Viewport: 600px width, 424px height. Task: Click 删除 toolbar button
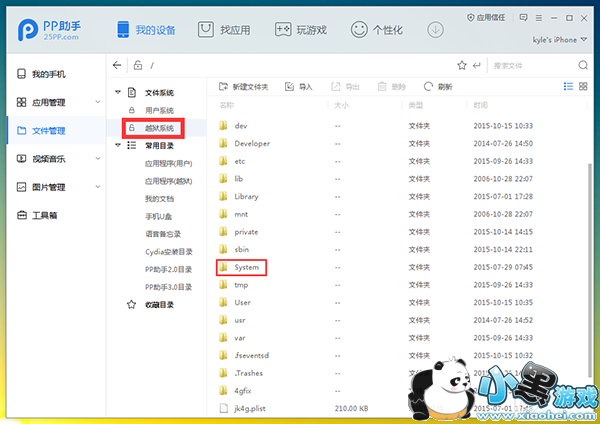391,87
